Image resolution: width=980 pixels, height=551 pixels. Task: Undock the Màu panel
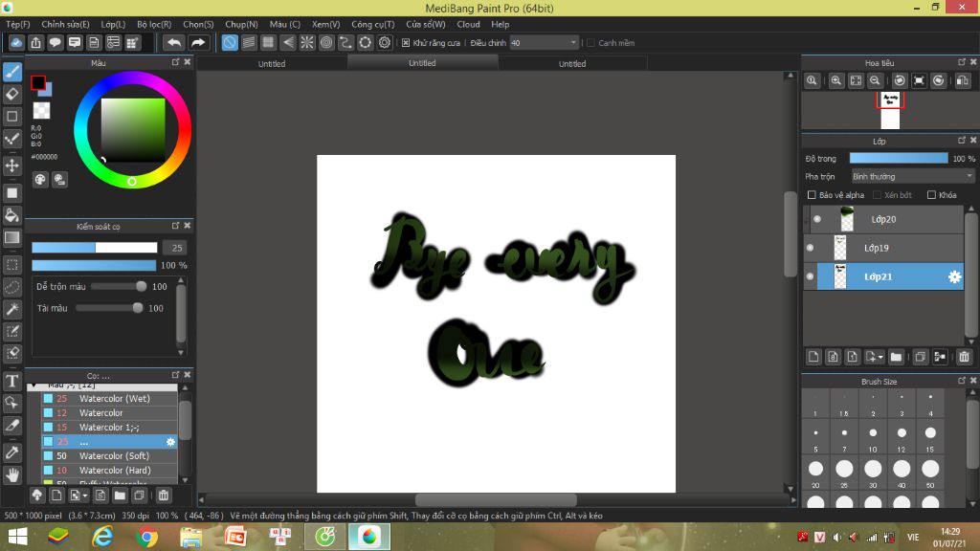[x=176, y=62]
